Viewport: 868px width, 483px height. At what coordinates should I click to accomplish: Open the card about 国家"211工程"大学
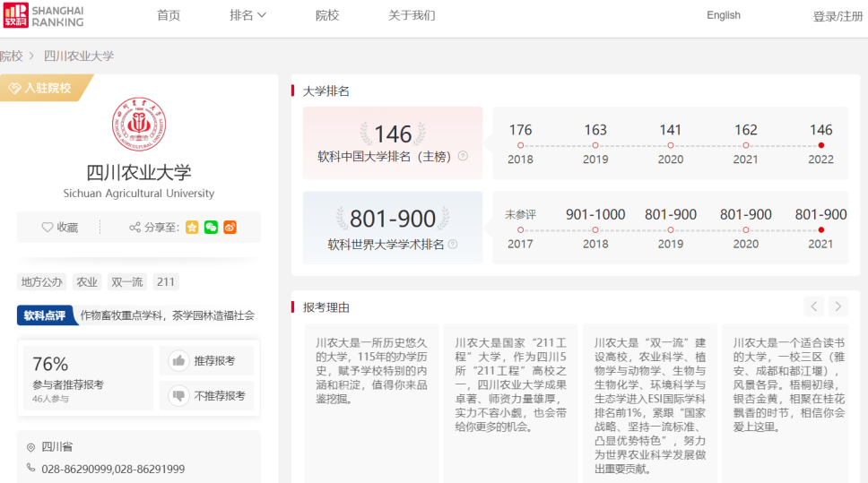point(510,403)
